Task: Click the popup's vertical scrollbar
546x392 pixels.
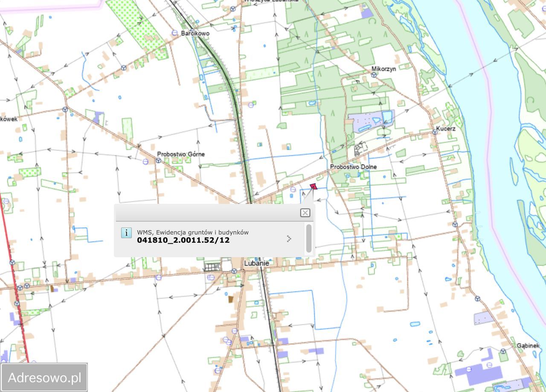Action: 309,239
